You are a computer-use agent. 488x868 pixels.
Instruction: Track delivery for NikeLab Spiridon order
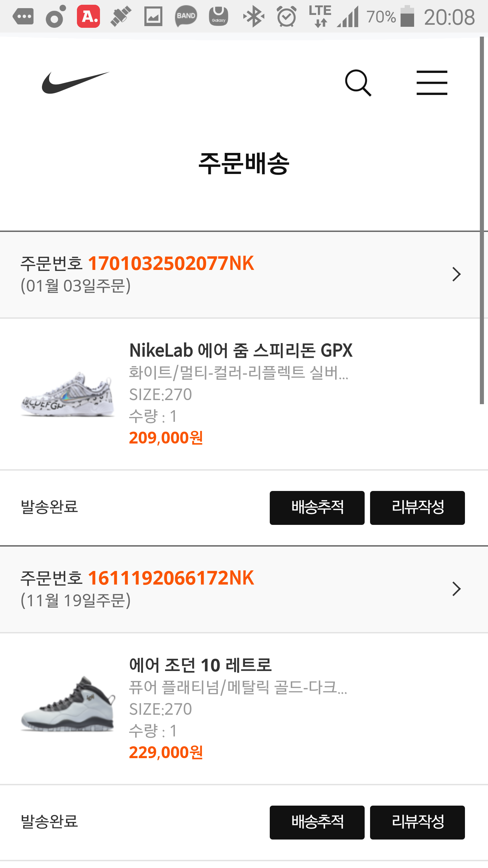click(317, 508)
